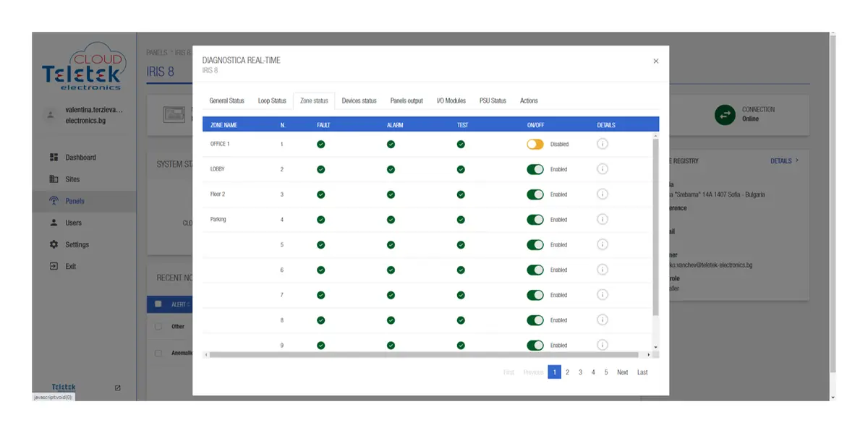Select the 'Parking' zone name cell
This screenshot has height=433, width=868.
click(x=218, y=220)
